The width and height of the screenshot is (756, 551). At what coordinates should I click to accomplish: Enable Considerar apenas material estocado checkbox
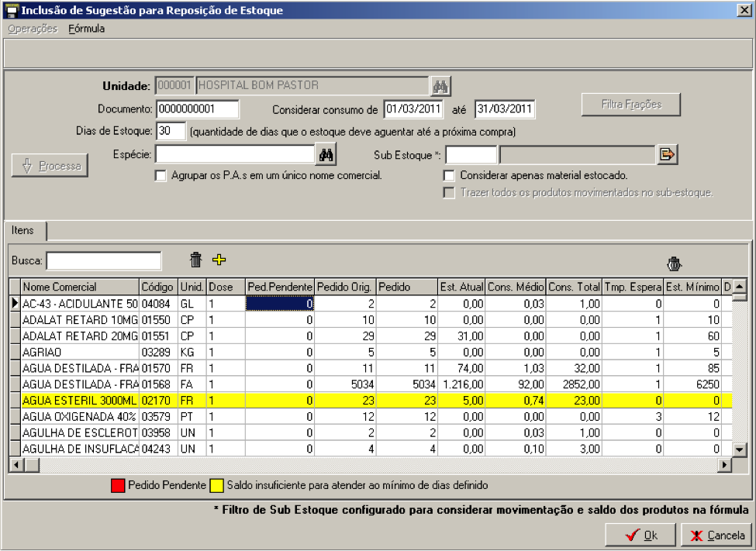tap(449, 175)
